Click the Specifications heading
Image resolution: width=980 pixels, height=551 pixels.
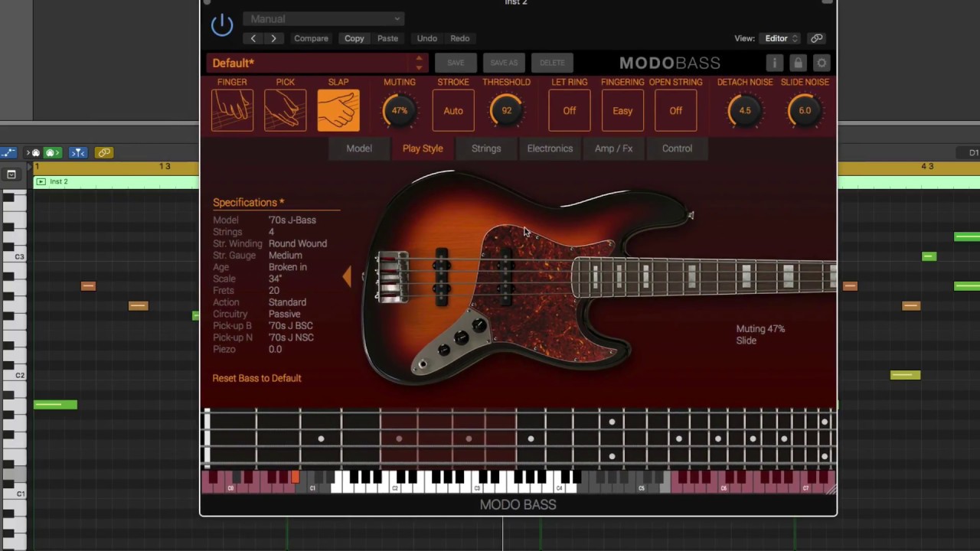coord(248,203)
